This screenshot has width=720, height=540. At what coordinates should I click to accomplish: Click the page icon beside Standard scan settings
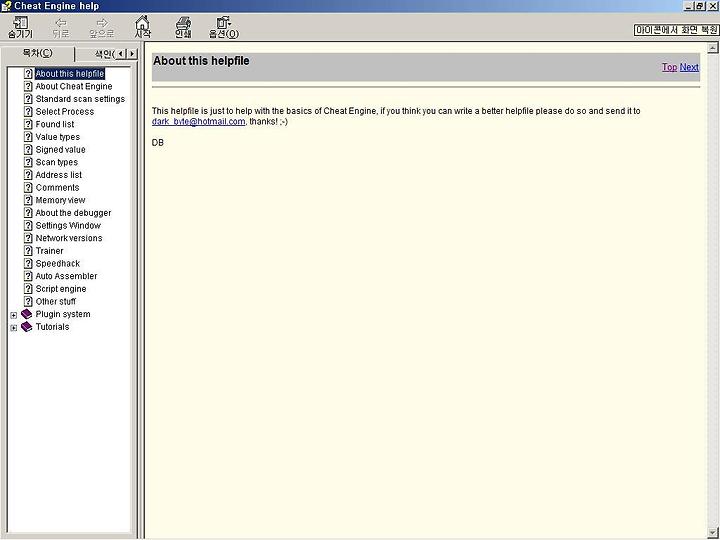pos(28,99)
